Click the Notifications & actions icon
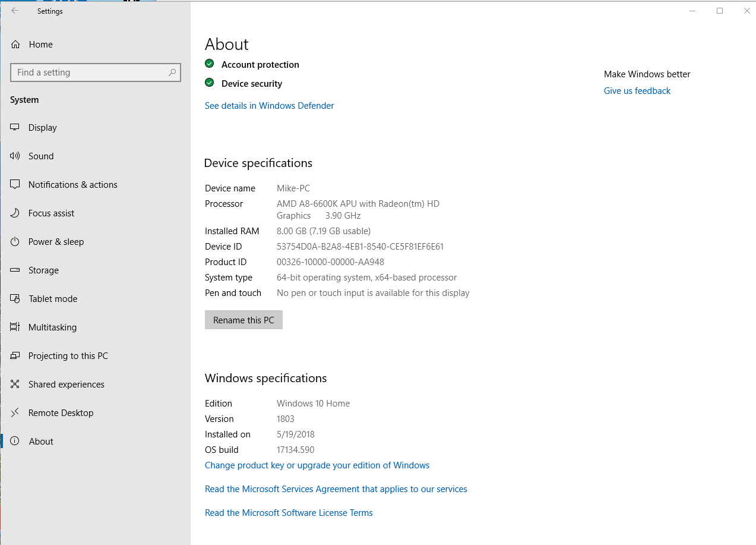756x545 pixels. [15, 185]
